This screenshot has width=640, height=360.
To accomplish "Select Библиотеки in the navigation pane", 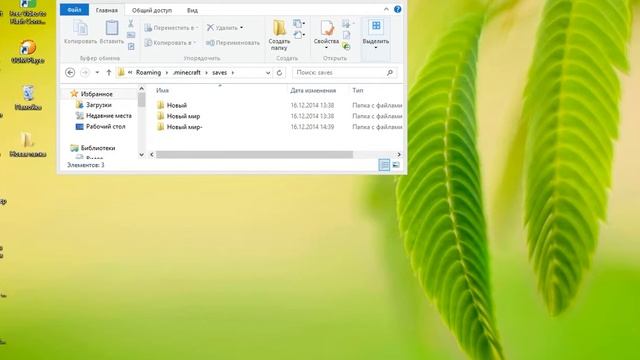I will 98,148.
